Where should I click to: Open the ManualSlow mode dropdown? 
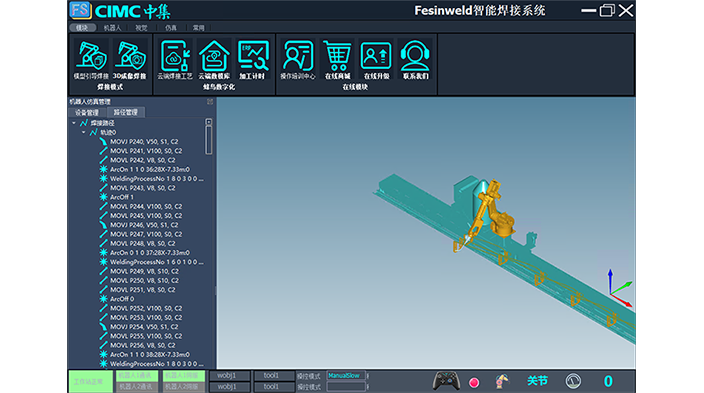[x=346, y=375]
